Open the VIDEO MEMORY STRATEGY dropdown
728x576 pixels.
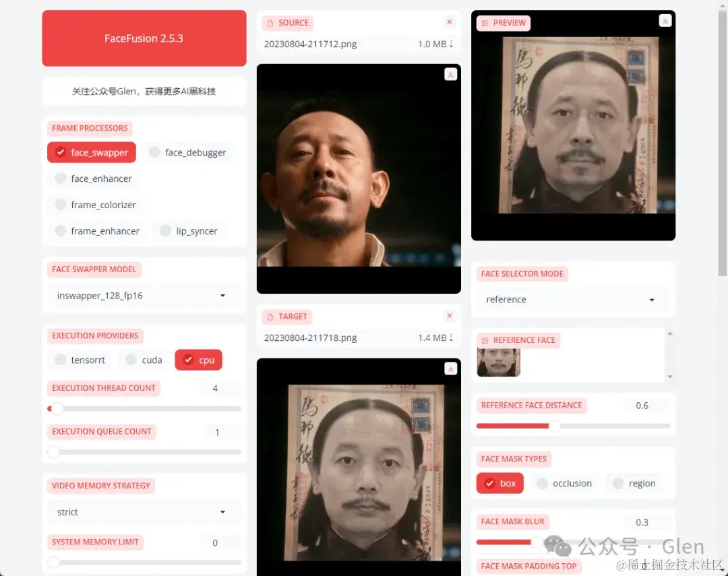144,512
